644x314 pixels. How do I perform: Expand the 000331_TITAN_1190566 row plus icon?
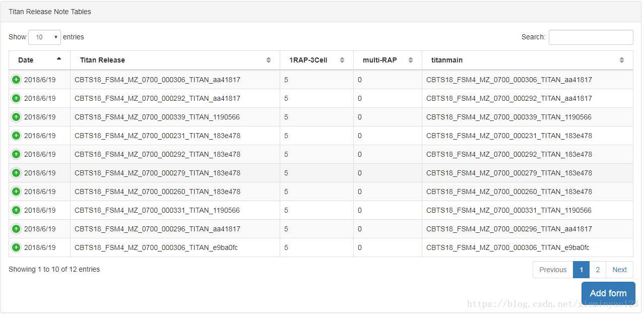[x=16, y=210]
